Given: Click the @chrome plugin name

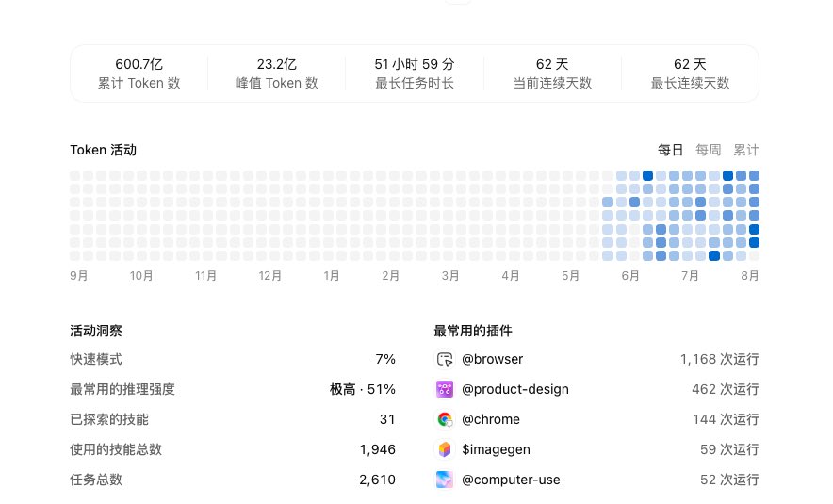Looking at the screenshot, I should pyautogui.click(x=491, y=419).
